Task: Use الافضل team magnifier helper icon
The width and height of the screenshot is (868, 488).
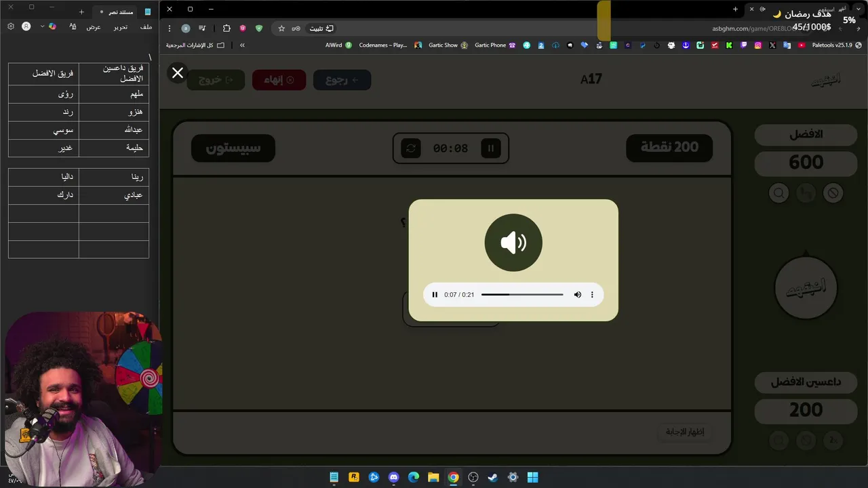Action: 778,193
